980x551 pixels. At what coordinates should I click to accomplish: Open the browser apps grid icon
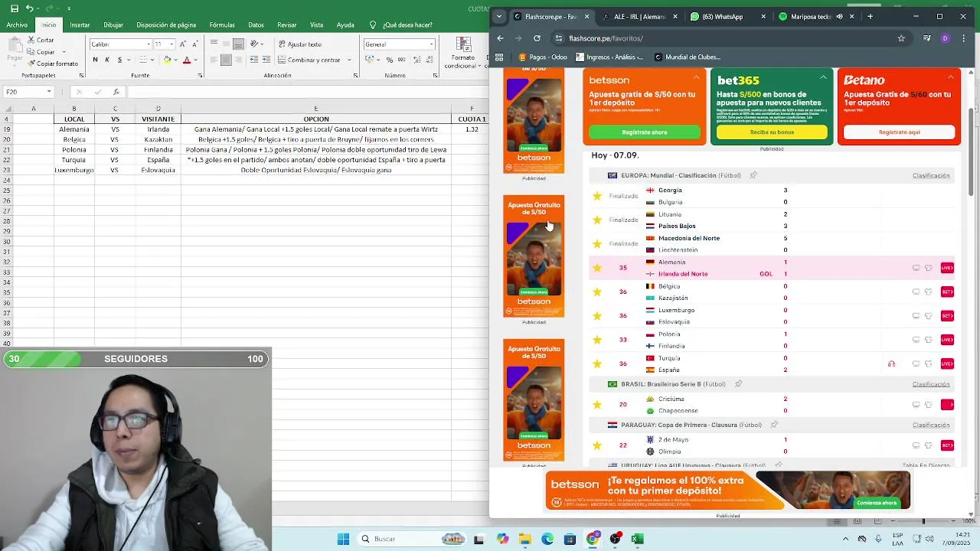[499, 57]
